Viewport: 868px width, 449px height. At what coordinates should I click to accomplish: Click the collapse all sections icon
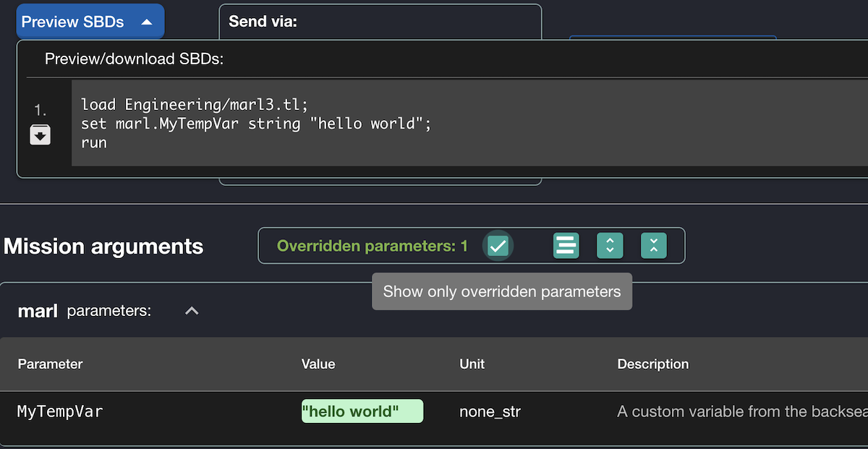[653, 246]
